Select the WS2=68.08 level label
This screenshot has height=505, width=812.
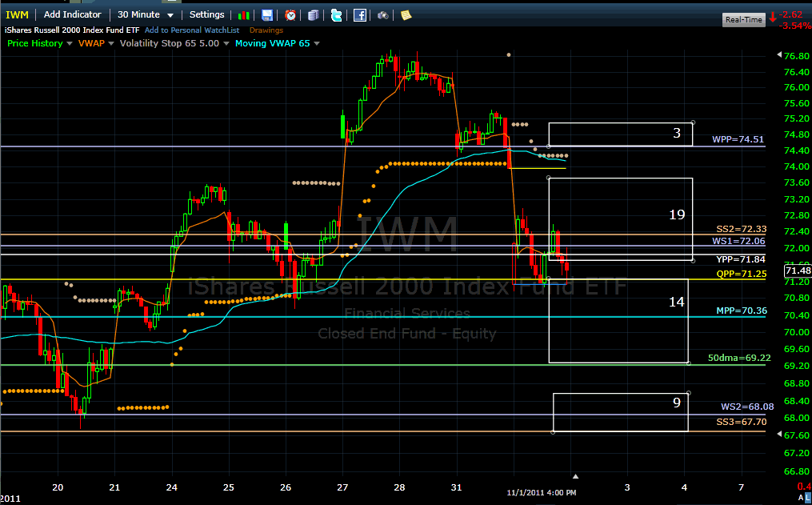(x=747, y=407)
